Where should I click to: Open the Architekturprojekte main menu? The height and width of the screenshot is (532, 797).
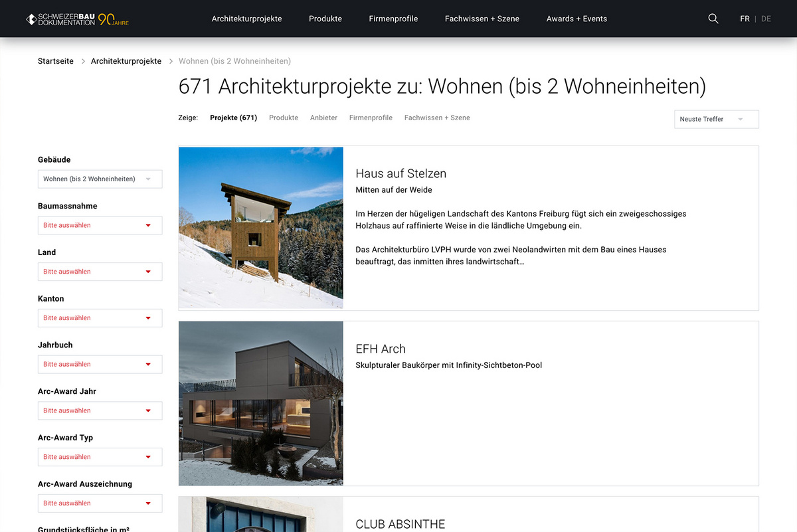click(247, 19)
